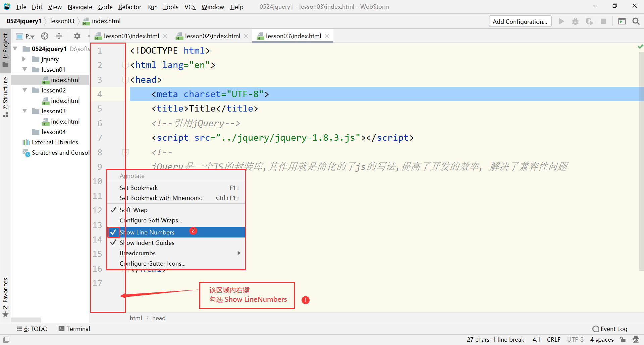Viewport: 644px width, 345px height.
Task: Open the Navigate menu
Action: (x=80, y=7)
